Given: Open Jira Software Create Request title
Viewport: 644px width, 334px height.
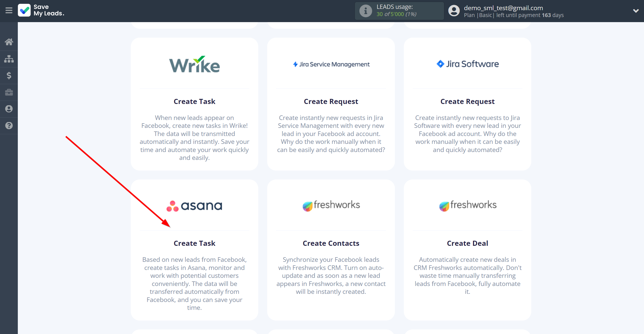Looking at the screenshot, I should [x=467, y=101].
